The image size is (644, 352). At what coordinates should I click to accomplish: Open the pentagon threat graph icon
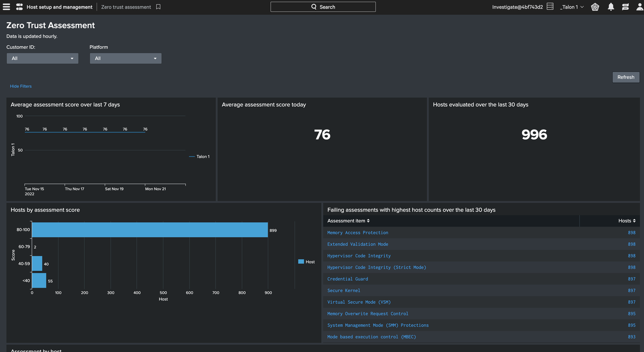click(x=595, y=7)
